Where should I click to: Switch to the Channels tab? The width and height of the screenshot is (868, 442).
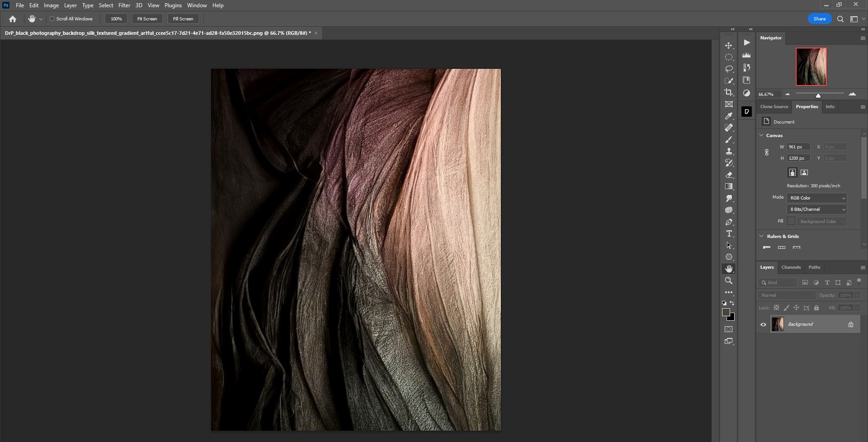tap(791, 267)
